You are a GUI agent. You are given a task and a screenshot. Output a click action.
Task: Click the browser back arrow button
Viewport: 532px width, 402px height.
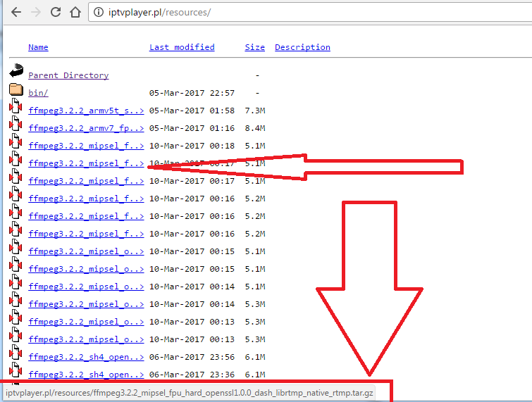pos(16,13)
